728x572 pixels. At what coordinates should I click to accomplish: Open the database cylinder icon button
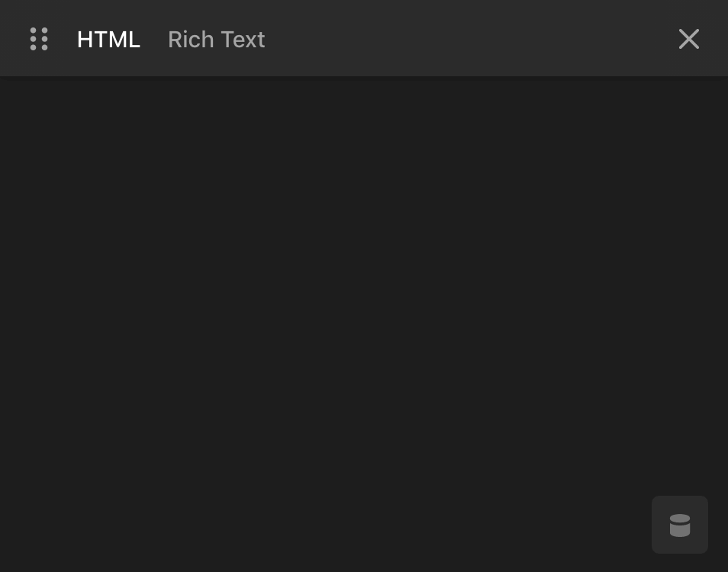point(679,525)
